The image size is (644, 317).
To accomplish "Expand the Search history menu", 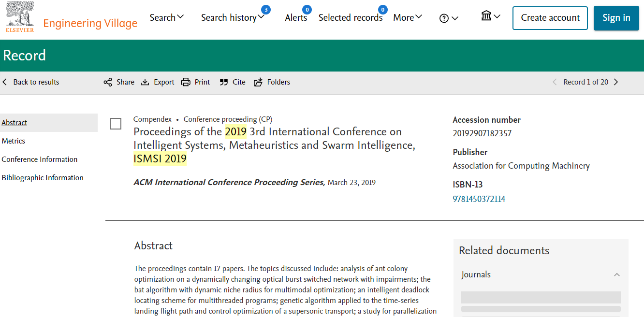I will point(233,17).
